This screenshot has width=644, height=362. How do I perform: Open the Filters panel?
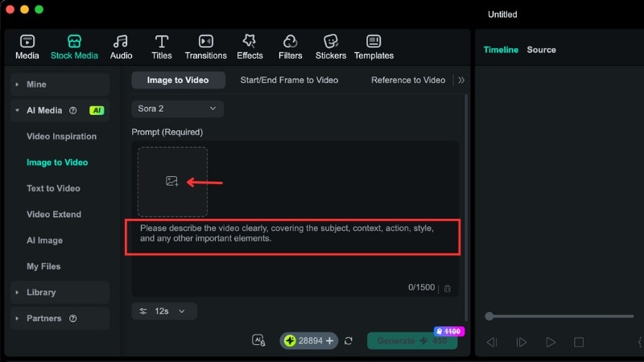pos(291,47)
